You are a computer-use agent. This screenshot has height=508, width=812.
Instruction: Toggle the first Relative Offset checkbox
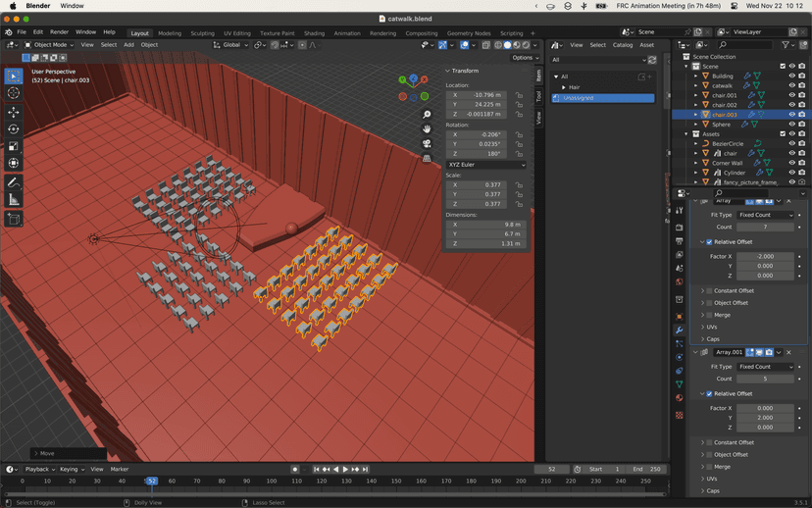click(x=709, y=242)
